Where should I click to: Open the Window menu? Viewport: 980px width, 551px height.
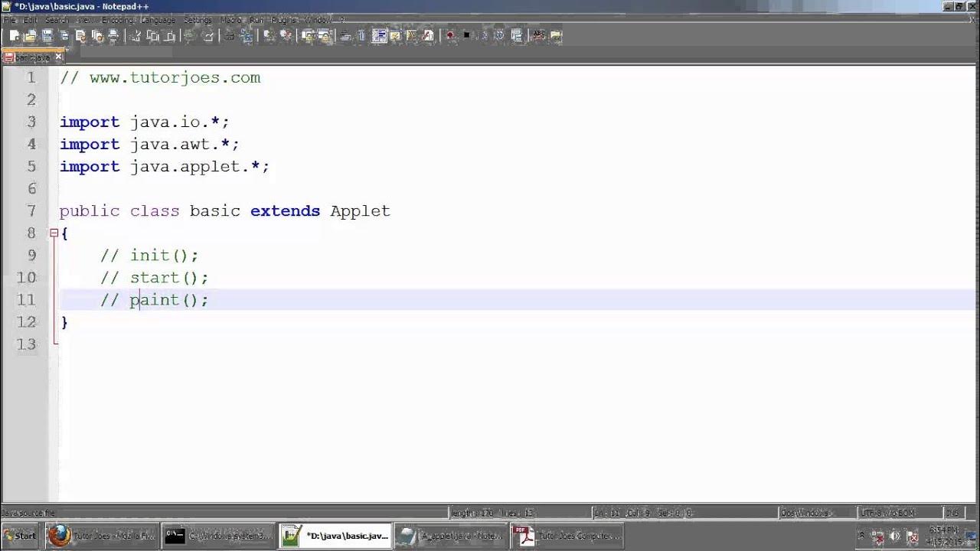pos(318,20)
